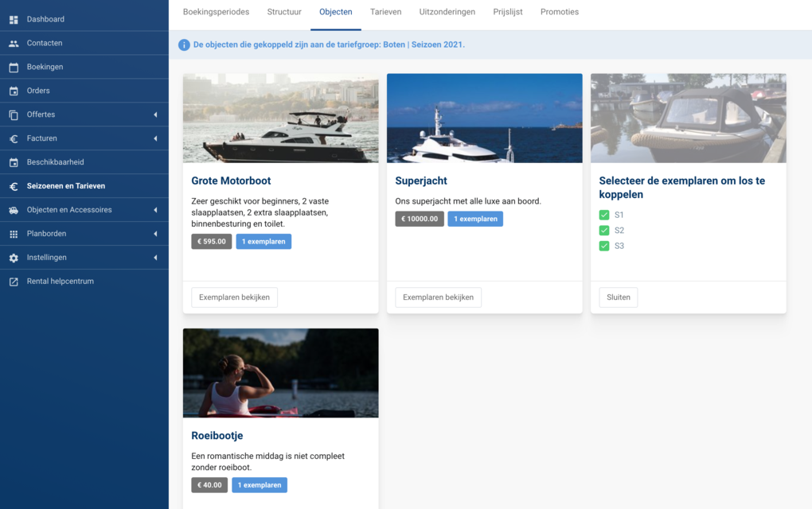Click the Rental helpcentrum external link icon
The width and height of the screenshot is (812, 509).
point(14,282)
